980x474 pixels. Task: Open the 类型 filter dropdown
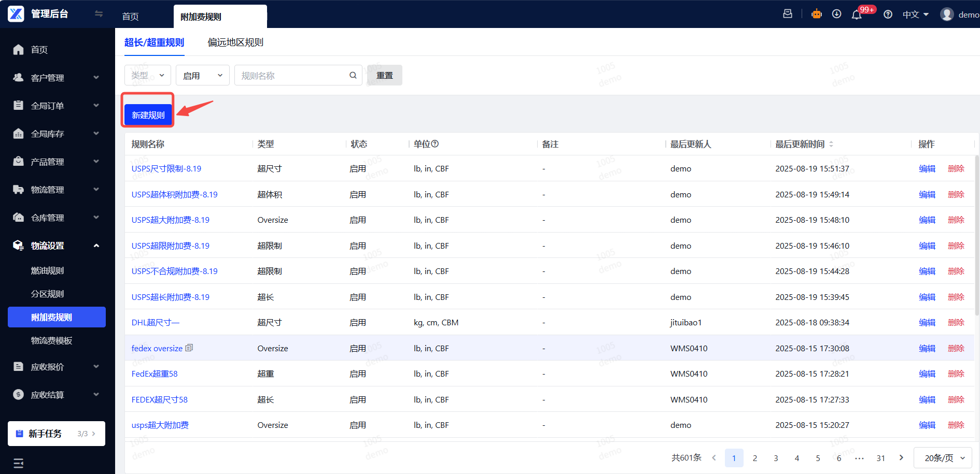(x=148, y=76)
